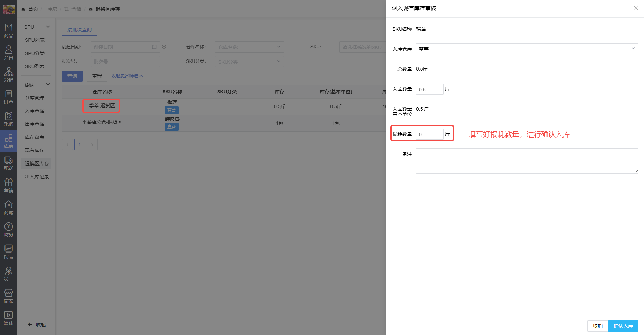Open the 库房 sidebar module
The image size is (644, 335).
[x=9, y=141]
